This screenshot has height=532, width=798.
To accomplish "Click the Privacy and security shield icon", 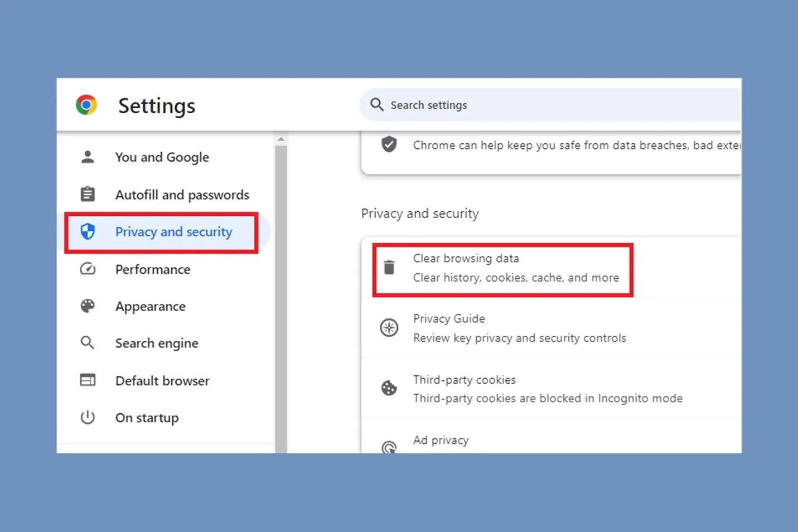I will [x=88, y=231].
